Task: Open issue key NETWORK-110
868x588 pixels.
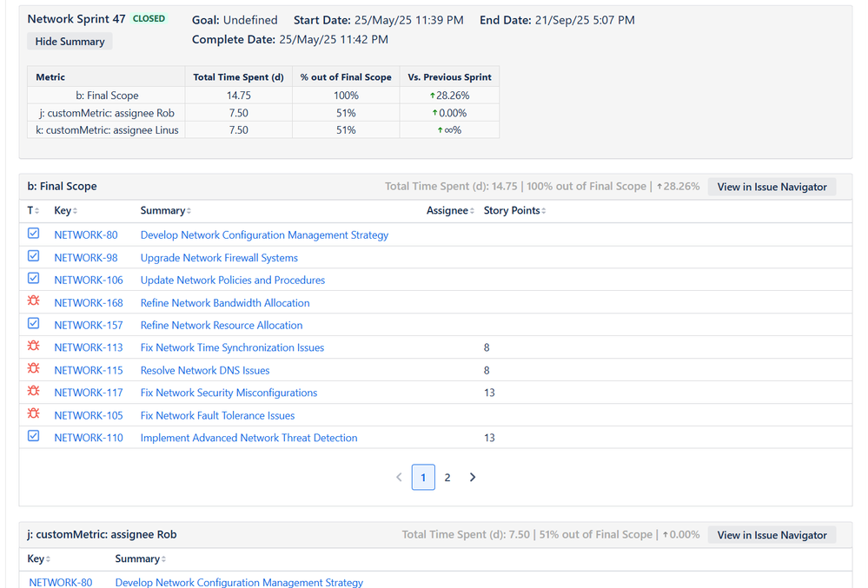Action: (x=89, y=438)
